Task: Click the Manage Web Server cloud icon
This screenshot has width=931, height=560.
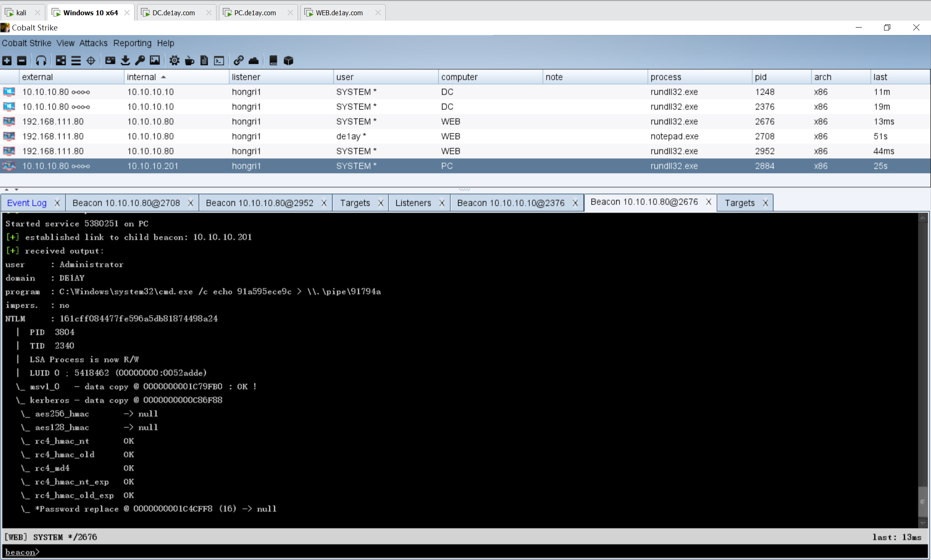Action: click(254, 61)
